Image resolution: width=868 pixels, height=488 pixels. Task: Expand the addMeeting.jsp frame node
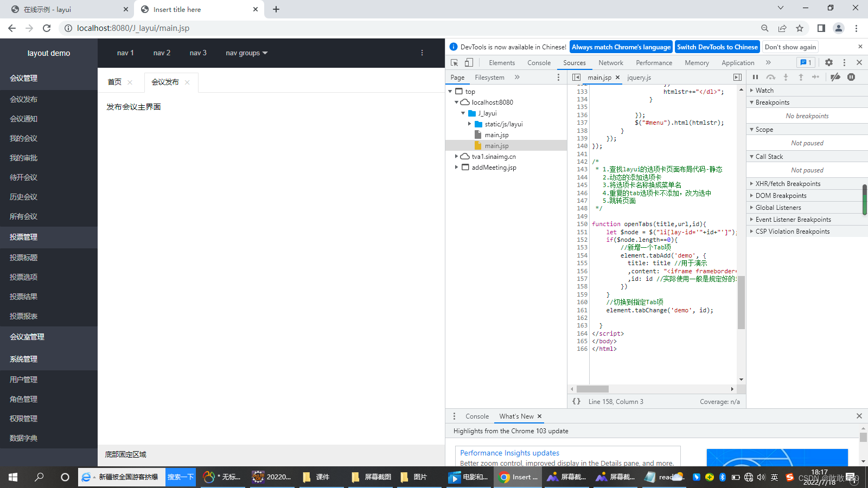pos(457,167)
